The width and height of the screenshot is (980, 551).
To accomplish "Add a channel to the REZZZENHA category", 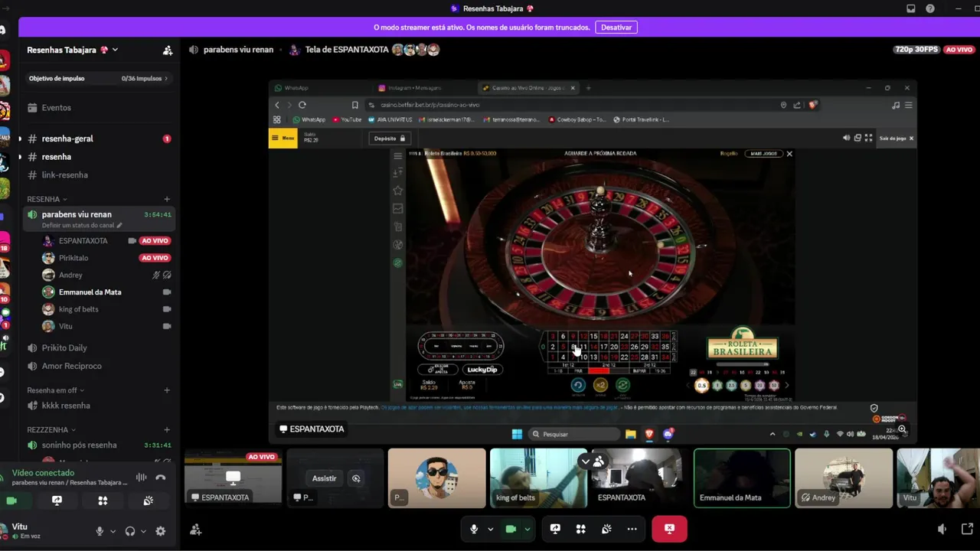I will (x=167, y=430).
